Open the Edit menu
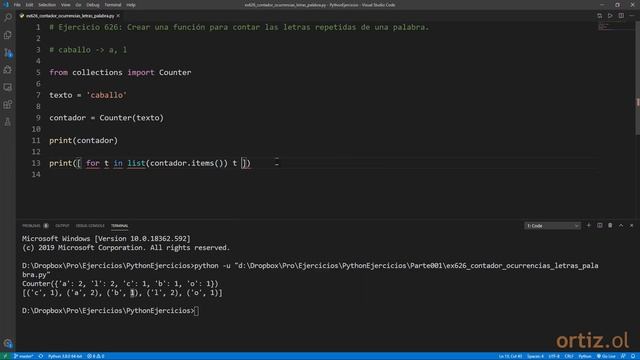 29,5
